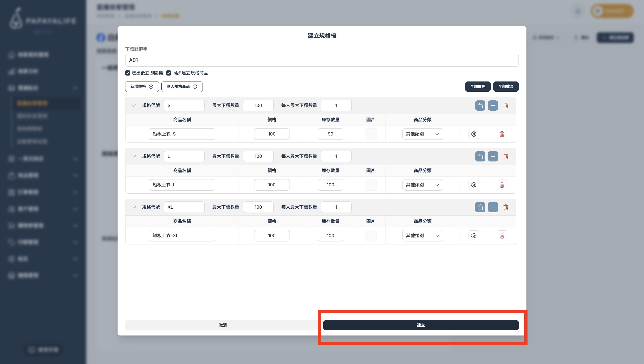Open the 其他類別 dropdown in the S row

(x=422, y=134)
